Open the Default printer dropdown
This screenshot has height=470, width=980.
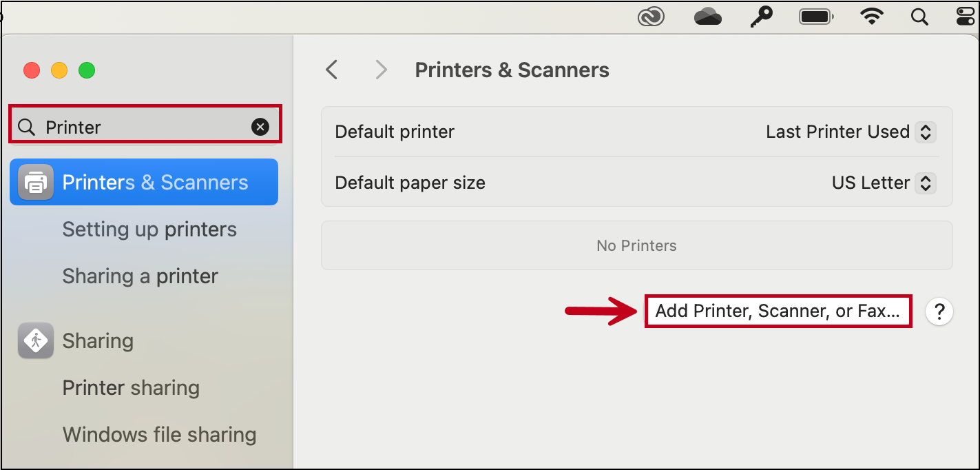(926, 132)
